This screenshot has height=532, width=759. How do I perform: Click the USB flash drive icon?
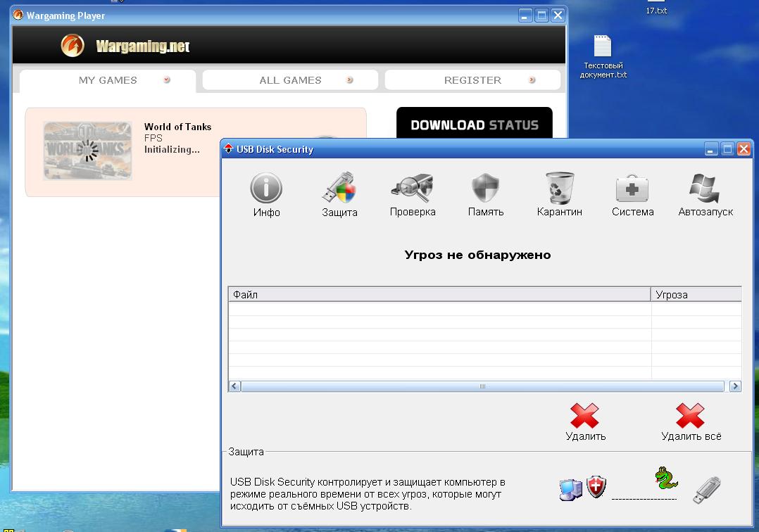(707, 490)
